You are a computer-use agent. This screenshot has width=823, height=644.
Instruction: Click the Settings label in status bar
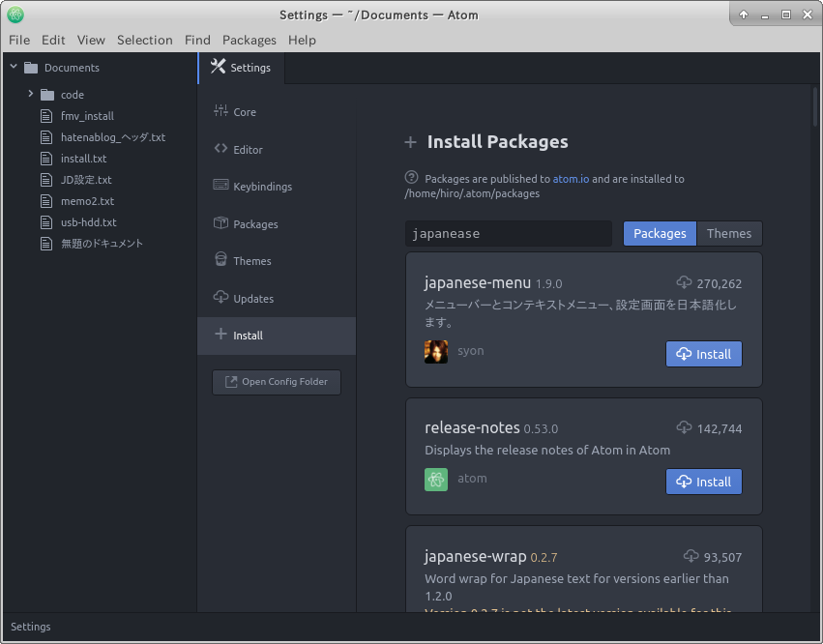pyautogui.click(x=30, y=627)
